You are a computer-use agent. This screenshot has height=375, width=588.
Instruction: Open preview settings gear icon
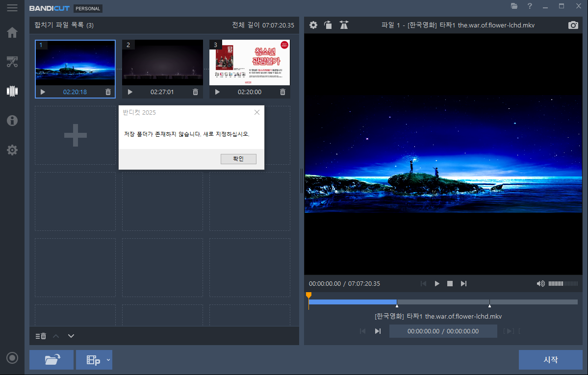click(313, 25)
